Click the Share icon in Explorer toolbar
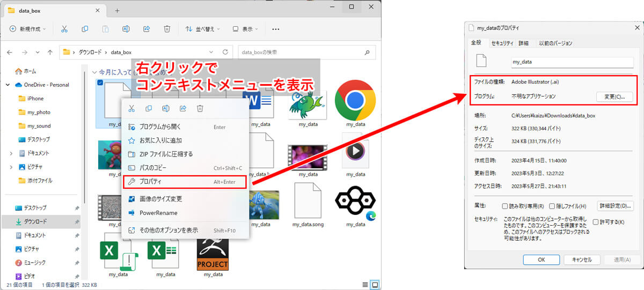 pos(147,29)
